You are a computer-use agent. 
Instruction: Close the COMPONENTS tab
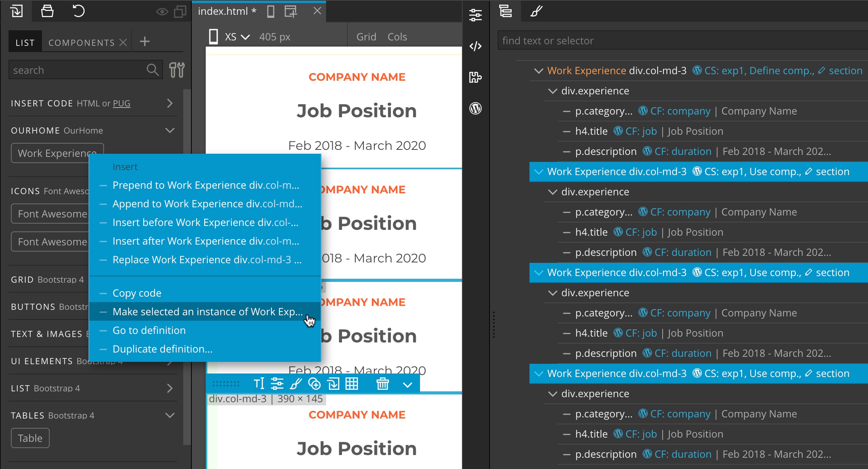coord(123,42)
